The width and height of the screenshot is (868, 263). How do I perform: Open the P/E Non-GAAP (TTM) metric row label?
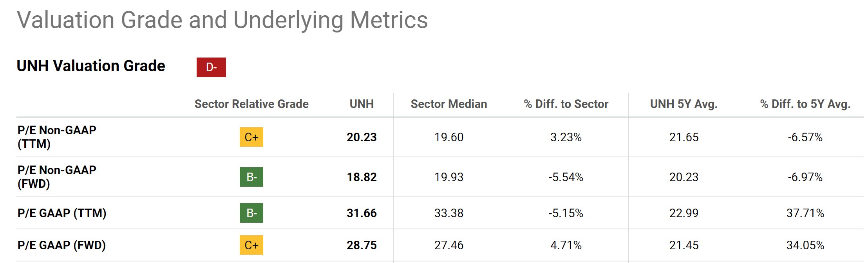point(57,137)
